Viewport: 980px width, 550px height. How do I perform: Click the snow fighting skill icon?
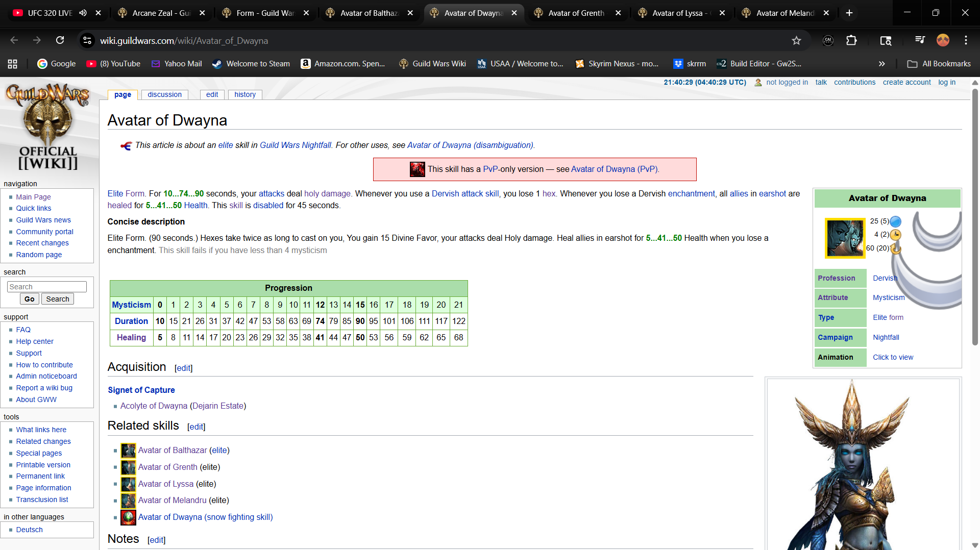coord(128,517)
